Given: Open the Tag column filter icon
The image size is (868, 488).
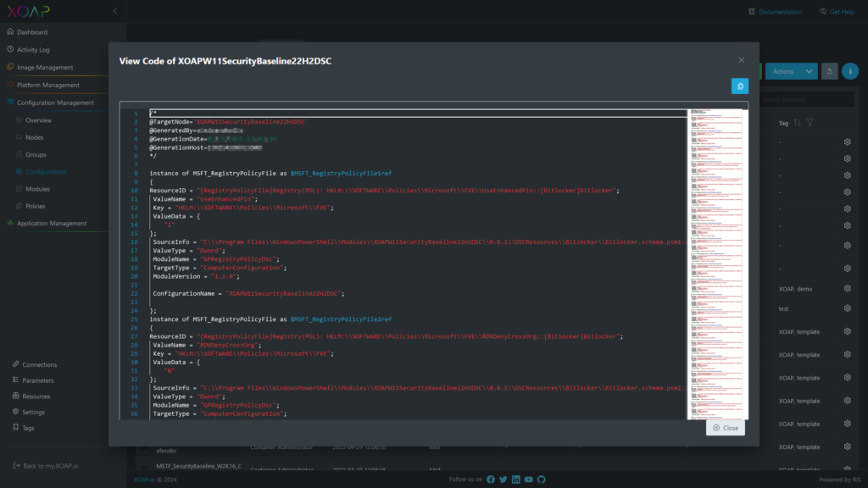Looking at the screenshot, I should [x=810, y=123].
